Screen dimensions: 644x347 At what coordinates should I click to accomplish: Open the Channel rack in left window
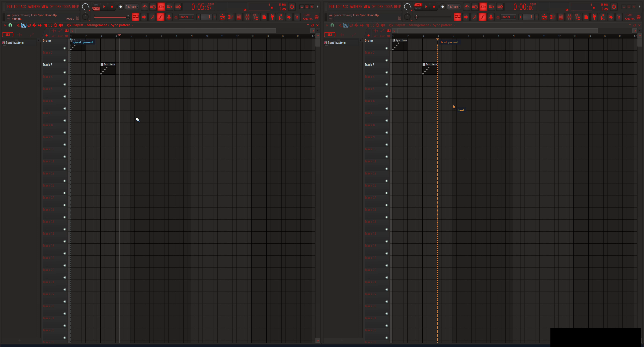(239, 17)
